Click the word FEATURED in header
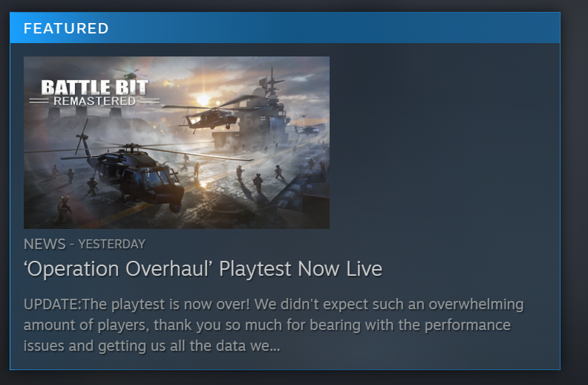This screenshot has height=385, width=588. (66, 28)
